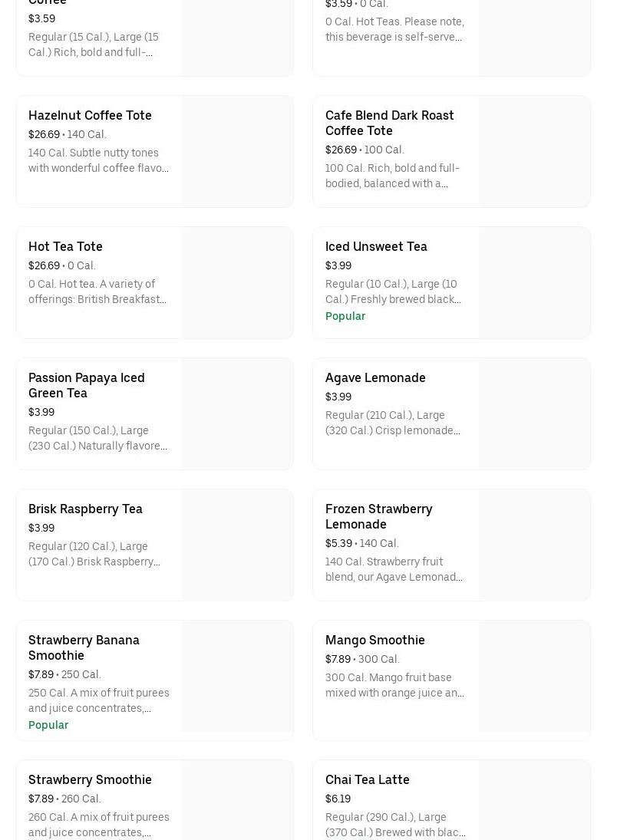This screenshot has width=617, height=840.
Task: Choose the Iced Unsweet Tea title
Action: (x=376, y=246)
